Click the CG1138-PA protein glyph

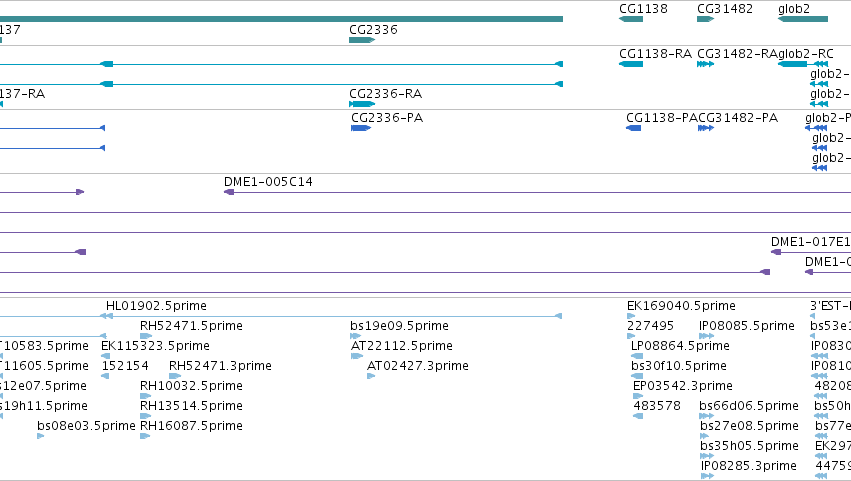(x=633, y=128)
